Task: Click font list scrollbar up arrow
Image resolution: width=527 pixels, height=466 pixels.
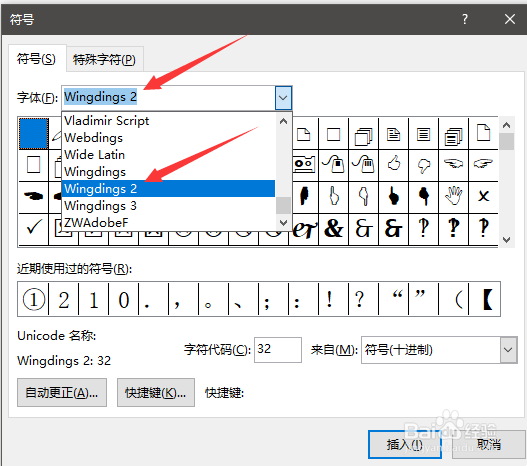Action: point(283,121)
